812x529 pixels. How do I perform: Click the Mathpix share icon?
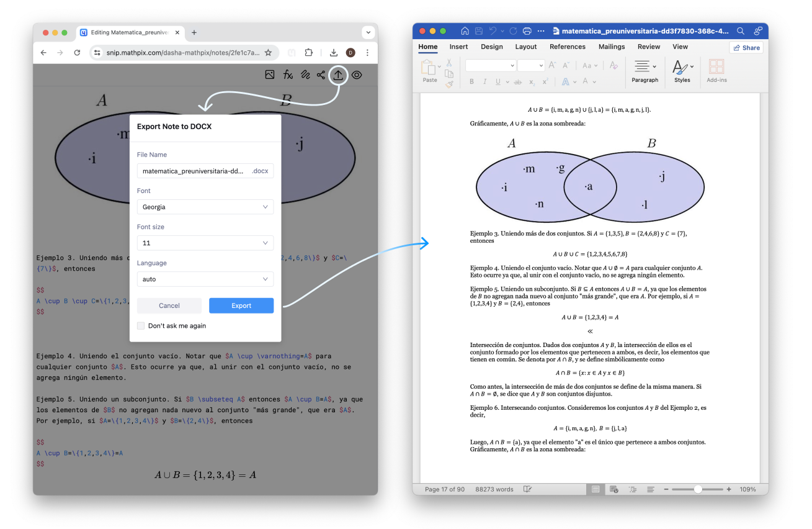pos(321,75)
